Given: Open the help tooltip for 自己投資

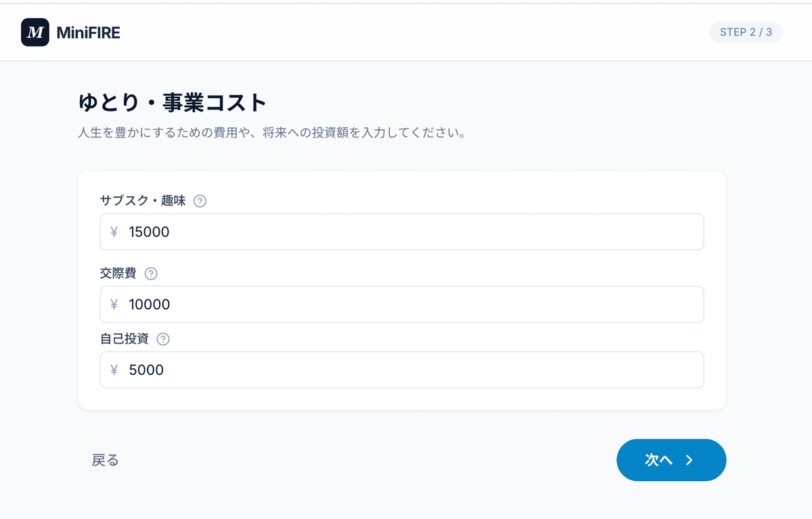Looking at the screenshot, I should click(x=162, y=339).
